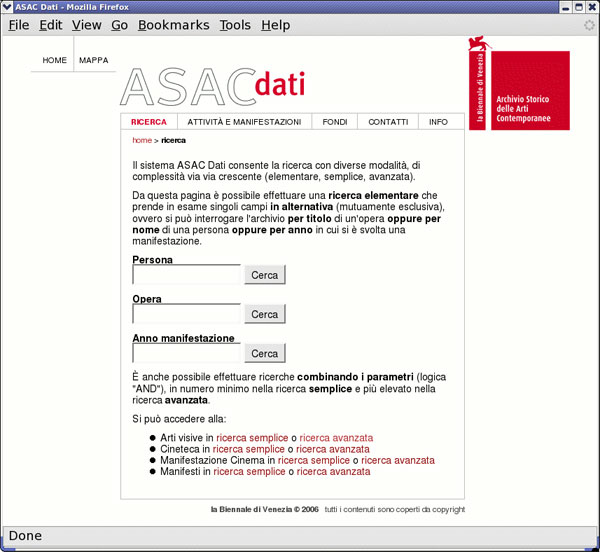Focus the Anno manifestazione field

click(186, 353)
